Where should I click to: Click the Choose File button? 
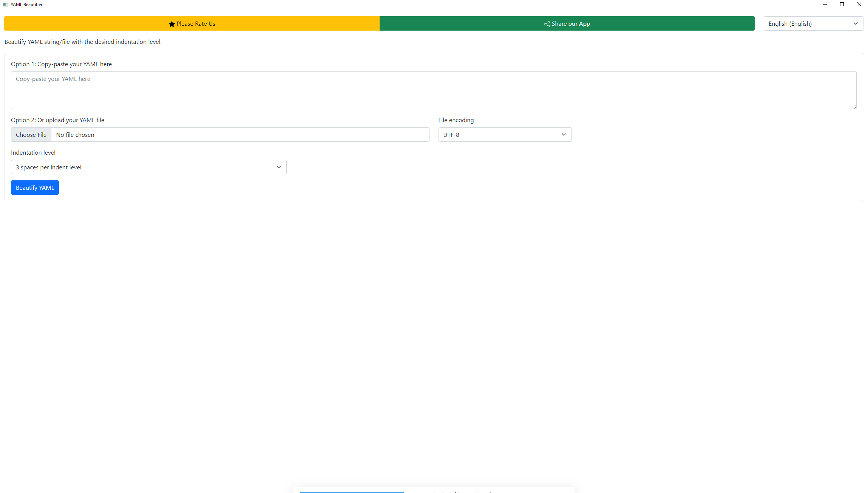coord(31,135)
